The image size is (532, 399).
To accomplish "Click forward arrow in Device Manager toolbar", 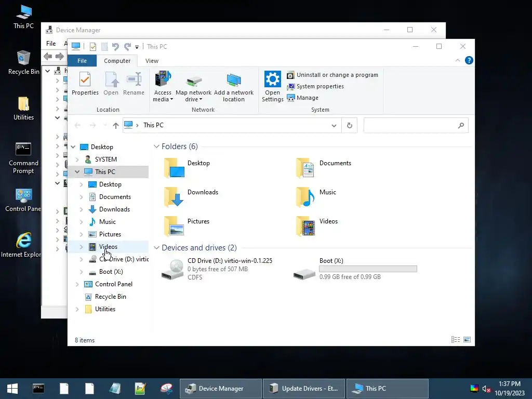I will pyautogui.click(x=60, y=56).
